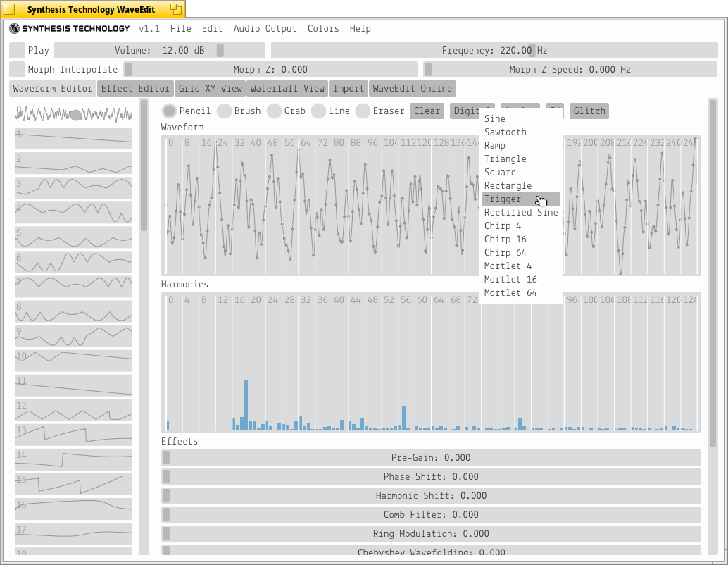Select waveform thumbnail number 15

click(x=73, y=484)
